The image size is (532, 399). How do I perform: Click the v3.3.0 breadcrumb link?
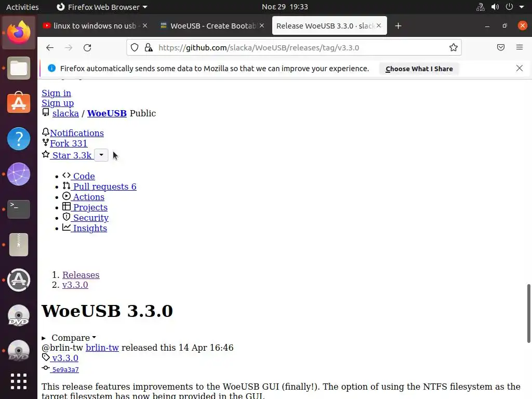pyautogui.click(x=75, y=285)
